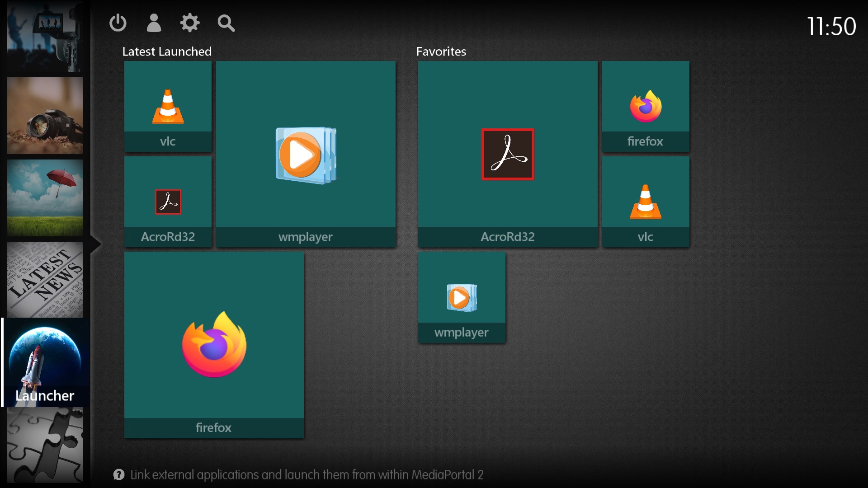
Task: Open the puzzle pieces menu tile
Action: pos(45,445)
